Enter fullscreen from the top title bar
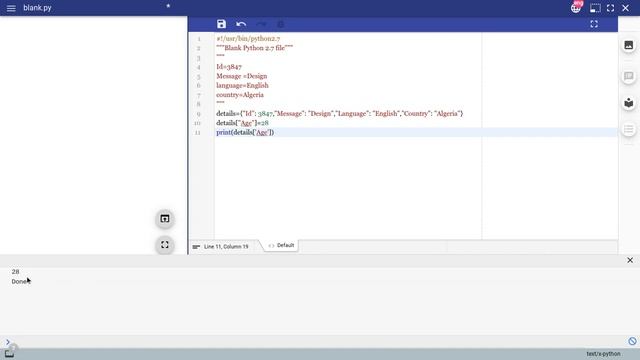The width and height of the screenshot is (640, 360). coord(610,8)
